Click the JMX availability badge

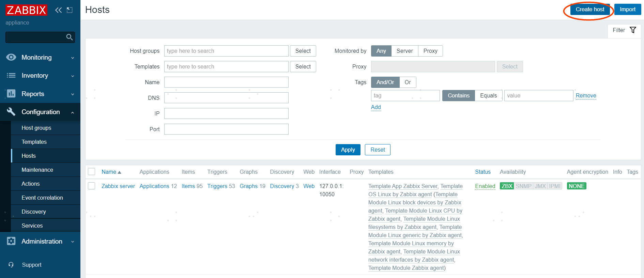coord(540,186)
